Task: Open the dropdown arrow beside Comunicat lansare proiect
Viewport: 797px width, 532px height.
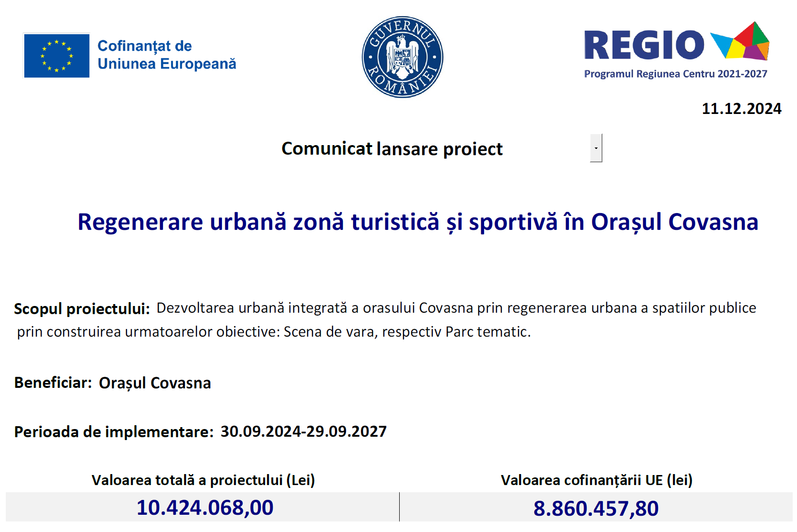Action: [596, 148]
